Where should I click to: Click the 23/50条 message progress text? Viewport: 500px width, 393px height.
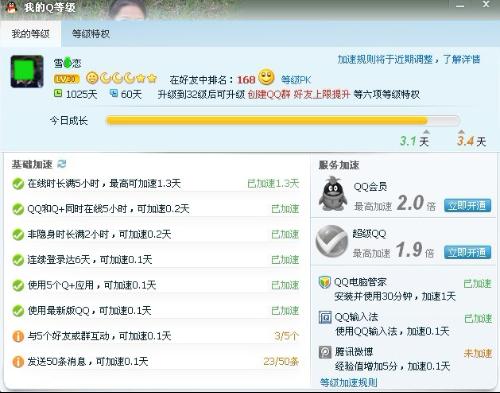[281, 361]
